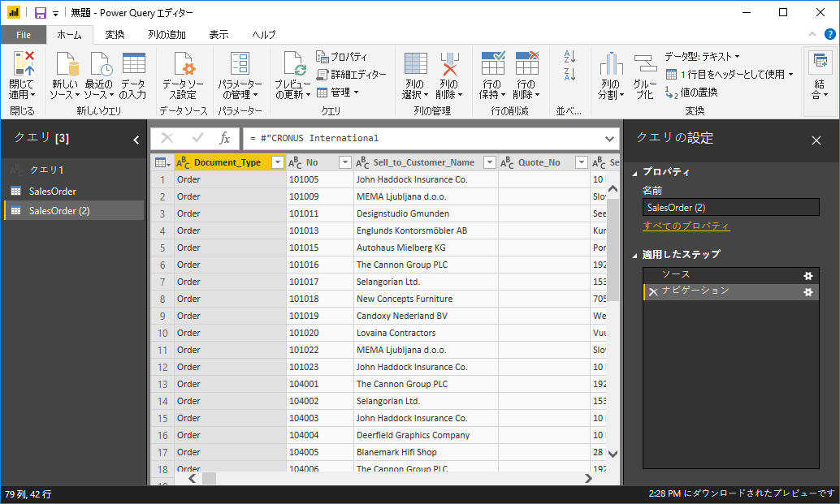Select the SalesOrder (2) query
The image size is (840, 504).
pyautogui.click(x=73, y=211)
